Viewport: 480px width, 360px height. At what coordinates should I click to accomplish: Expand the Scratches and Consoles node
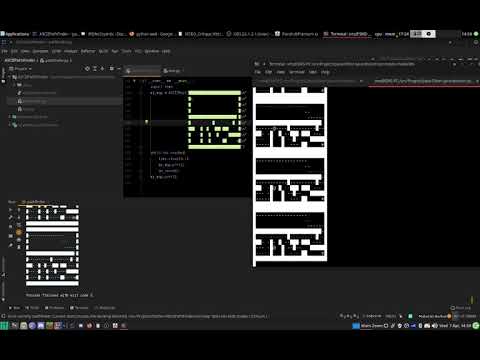(x=10, y=125)
